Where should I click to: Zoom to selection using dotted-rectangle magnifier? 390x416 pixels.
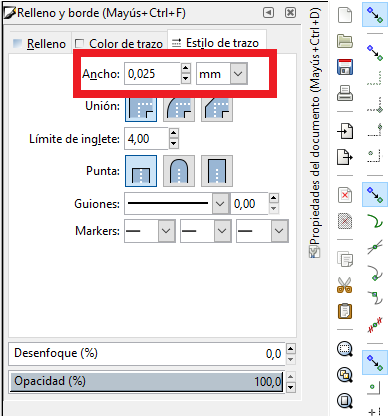345,349
